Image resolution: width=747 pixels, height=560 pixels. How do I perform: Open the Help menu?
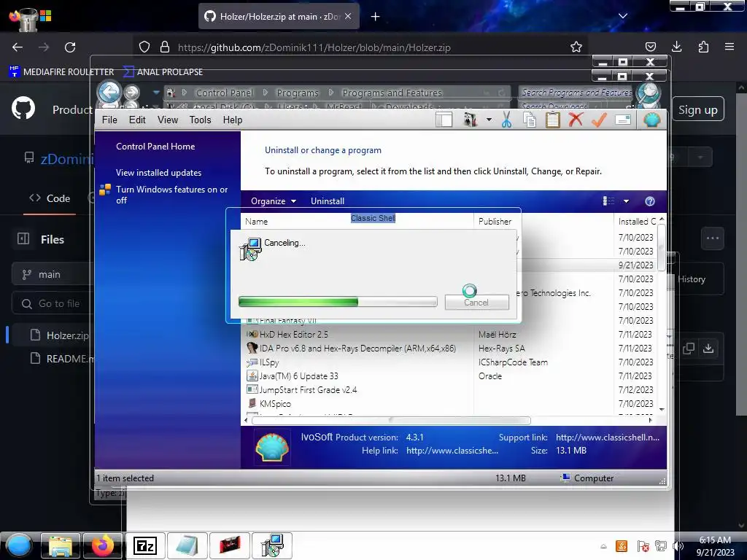(x=233, y=120)
